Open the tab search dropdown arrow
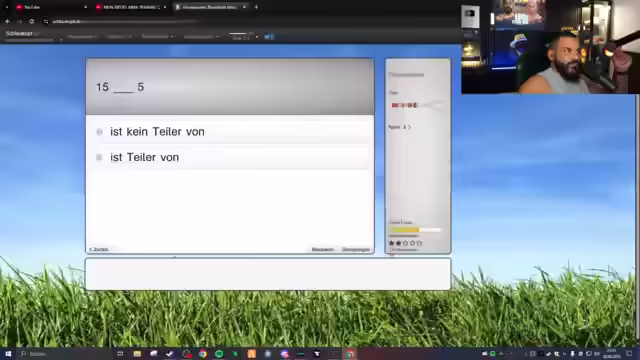The image size is (640, 360). tap(7, 7)
